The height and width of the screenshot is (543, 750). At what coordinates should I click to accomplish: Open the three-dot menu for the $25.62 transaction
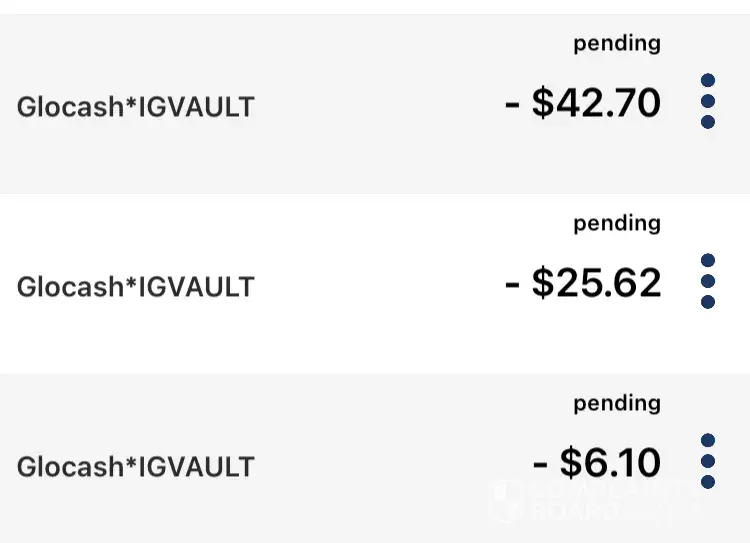tap(708, 281)
